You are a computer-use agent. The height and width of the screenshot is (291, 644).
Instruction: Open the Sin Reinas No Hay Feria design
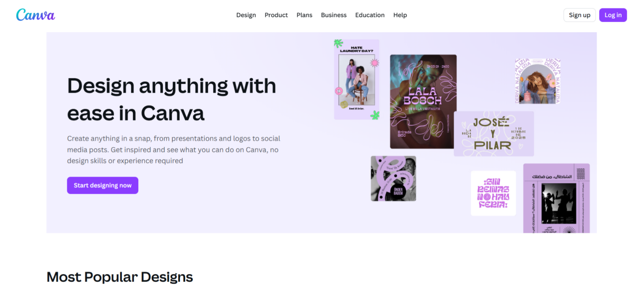tap(493, 193)
